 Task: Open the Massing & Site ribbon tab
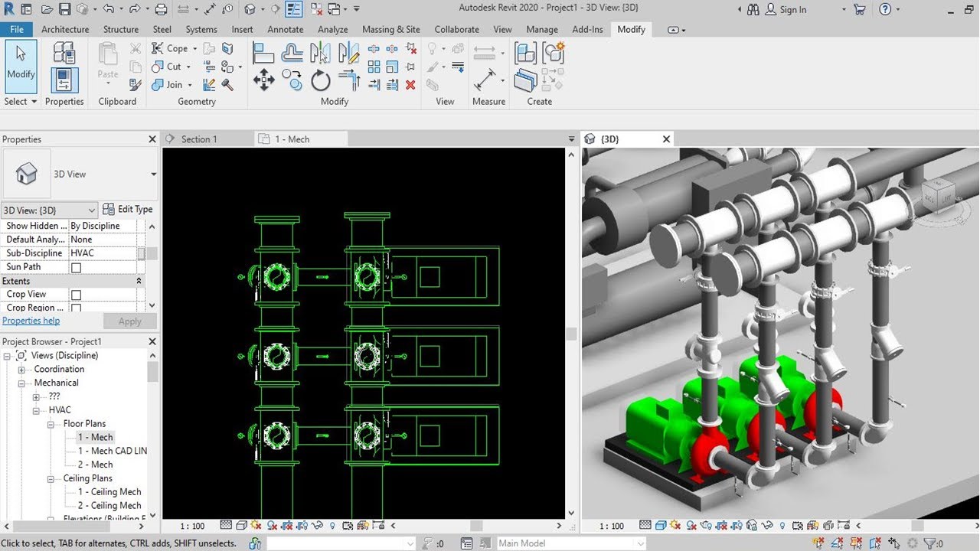point(391,29)
